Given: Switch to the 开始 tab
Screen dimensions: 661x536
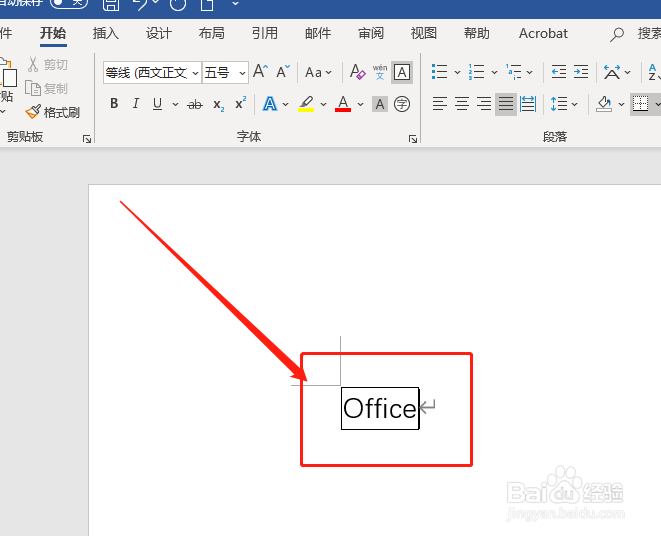Looking at the screenshot, I should click(53, 33).
